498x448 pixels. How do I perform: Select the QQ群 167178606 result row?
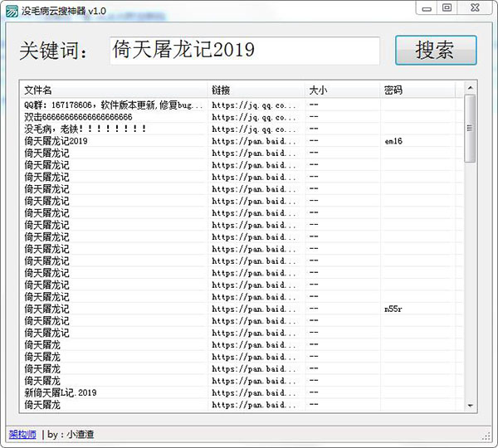coord(114,105)
